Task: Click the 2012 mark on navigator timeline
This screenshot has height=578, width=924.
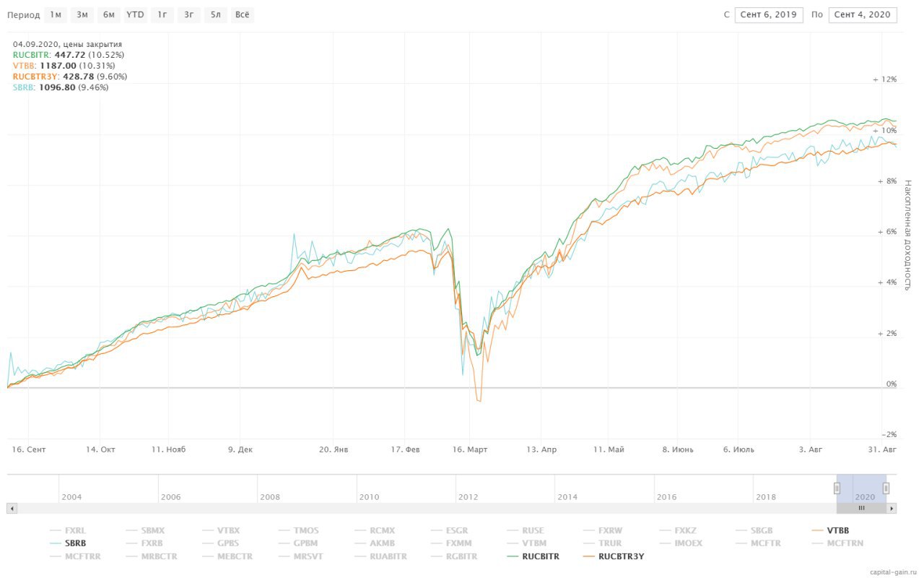Action: (x=468, y=497)
